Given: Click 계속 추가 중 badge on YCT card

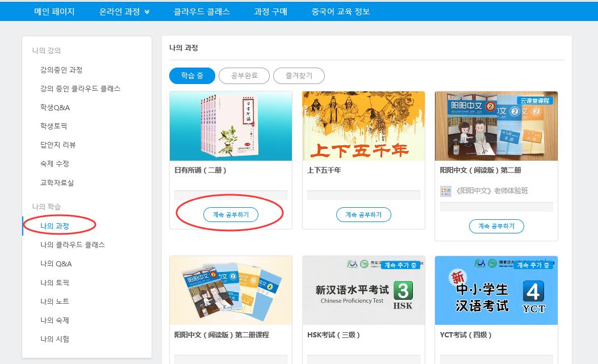Looking at the screenshot, I should tap(533, 265).
